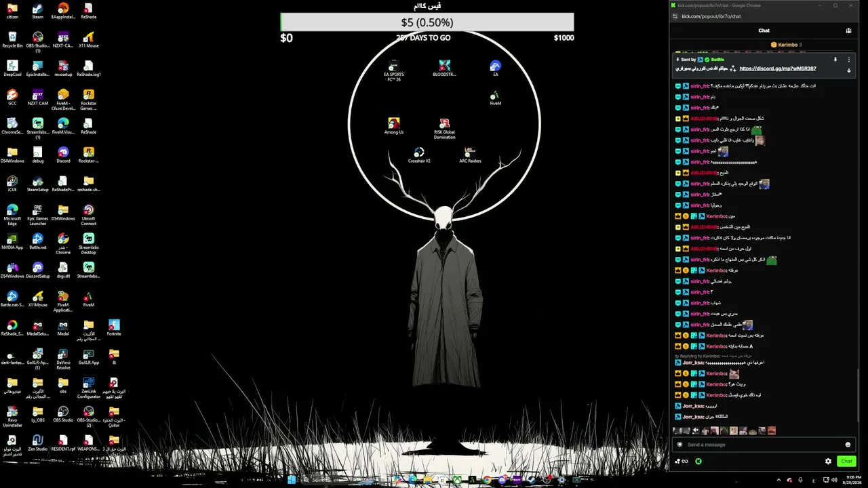Select the ZenLink Configurator icon

(x=88, y=388)
